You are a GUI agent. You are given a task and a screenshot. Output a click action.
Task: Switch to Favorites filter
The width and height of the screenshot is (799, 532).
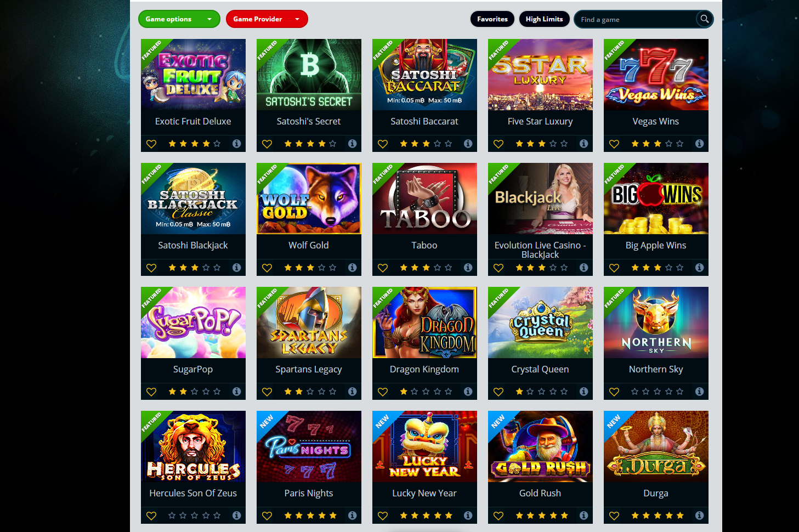coord(492,19)
